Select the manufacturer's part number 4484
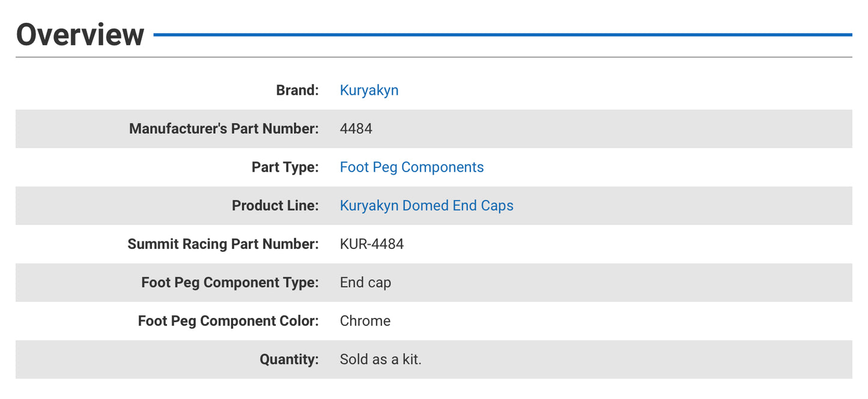868x399 pixels. pos(356,128)
